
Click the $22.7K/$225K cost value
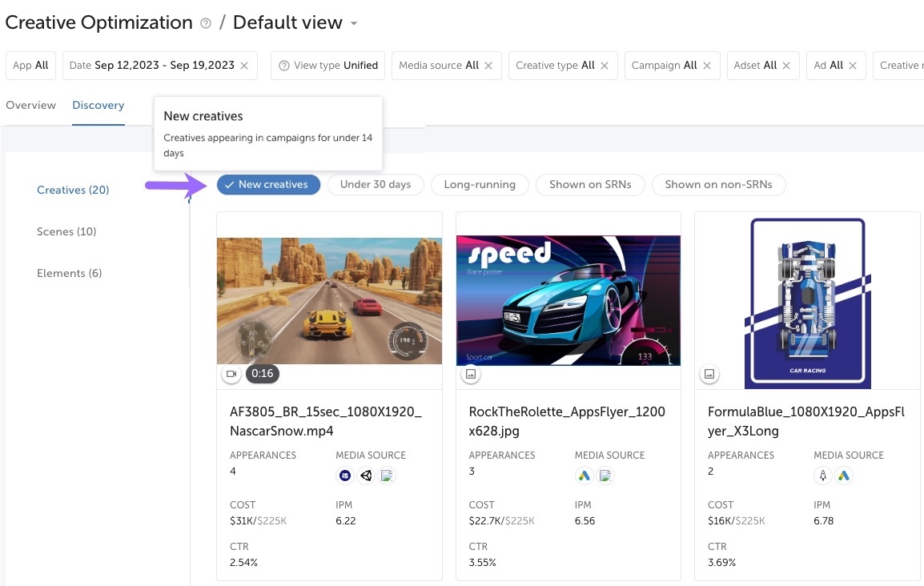501,520
